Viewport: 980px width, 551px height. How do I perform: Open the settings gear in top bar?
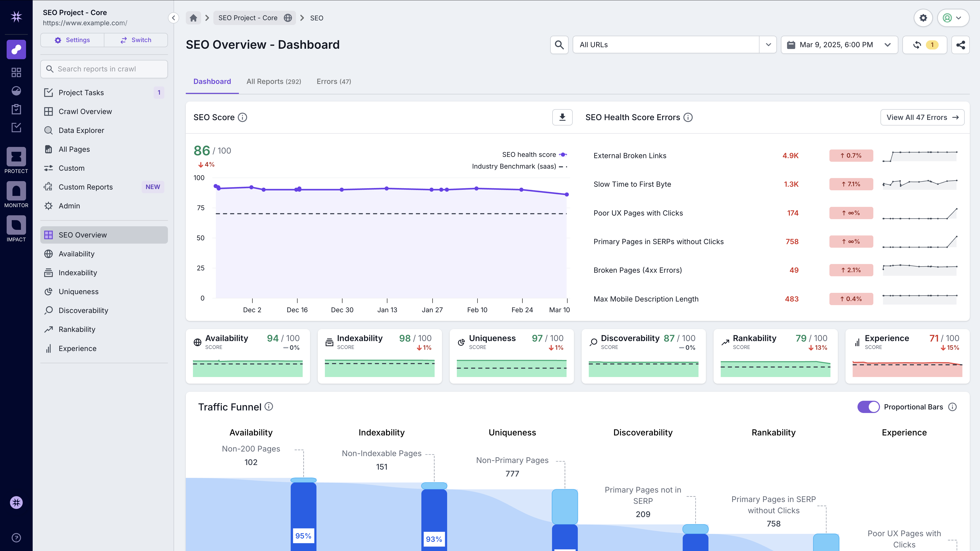click(923, 18)
